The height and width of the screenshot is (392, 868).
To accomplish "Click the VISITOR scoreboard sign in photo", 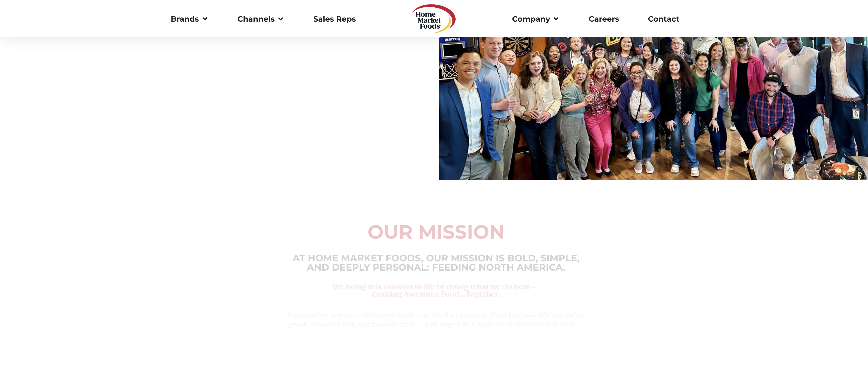I will tap(452, 39).
